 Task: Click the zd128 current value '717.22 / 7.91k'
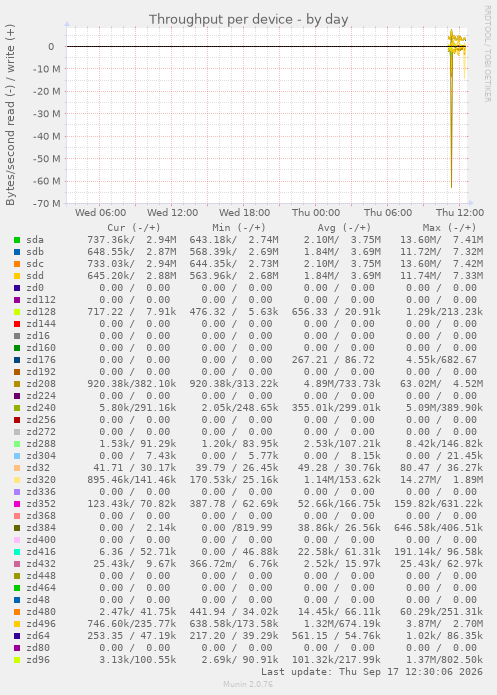132,312
